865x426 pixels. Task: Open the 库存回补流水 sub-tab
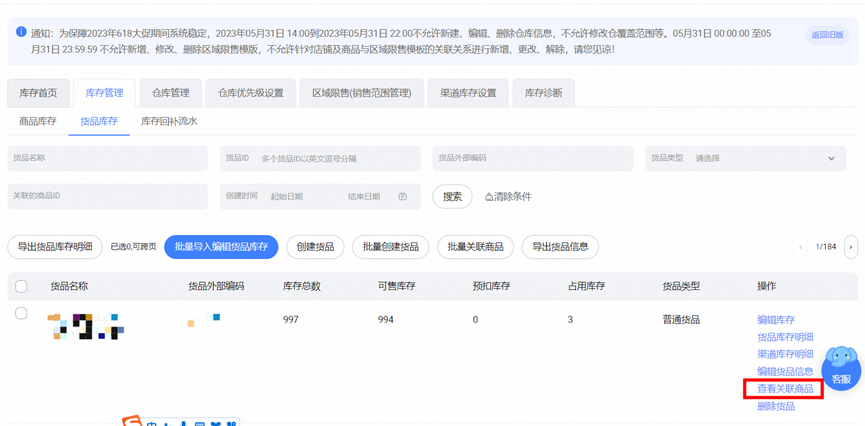[x=169, y=121]
